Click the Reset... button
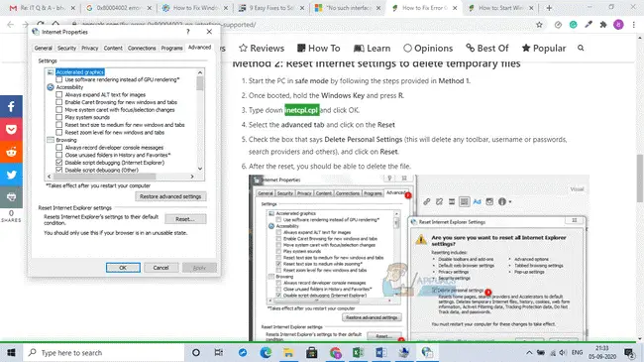This screenshot has height=362, width=644. coord(185,219)
